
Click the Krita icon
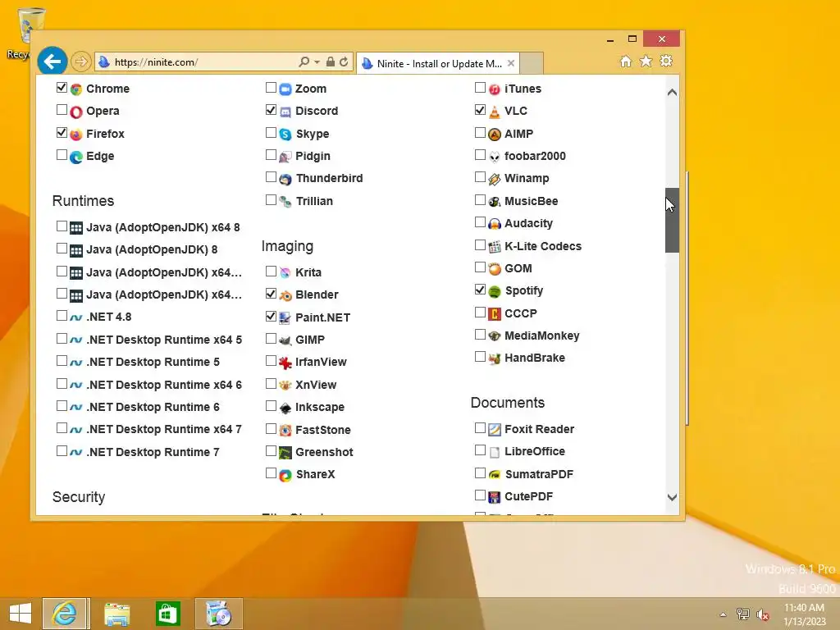[x=285, y=272]
